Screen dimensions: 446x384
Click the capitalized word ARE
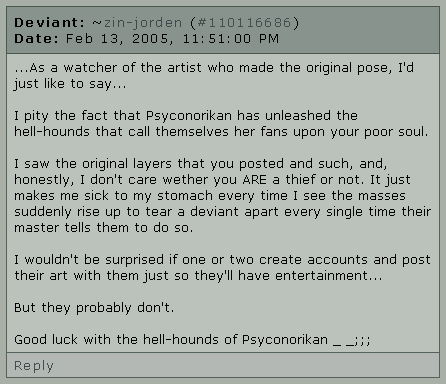tap(255, 180)
